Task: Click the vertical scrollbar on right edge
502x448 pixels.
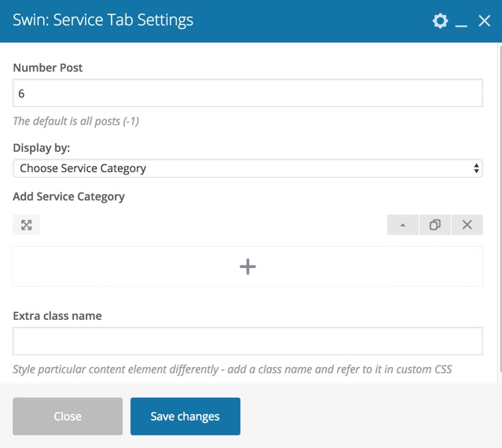Action: tap(500, 213)
